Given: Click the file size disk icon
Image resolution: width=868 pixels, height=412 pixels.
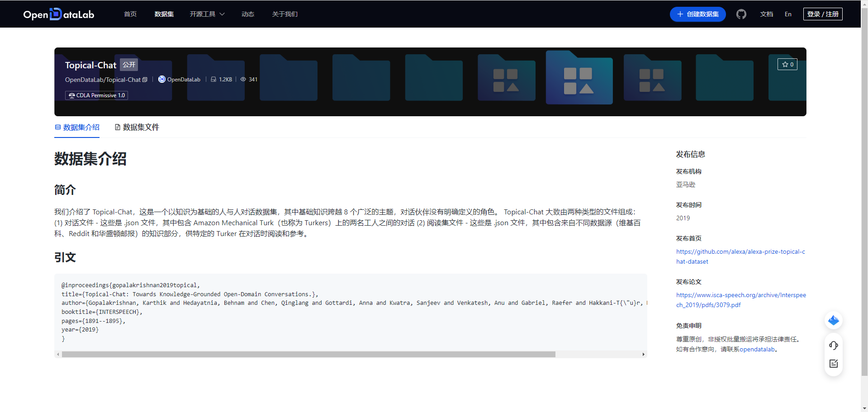Looking at the screenshot, I should [x=213, y=79].
